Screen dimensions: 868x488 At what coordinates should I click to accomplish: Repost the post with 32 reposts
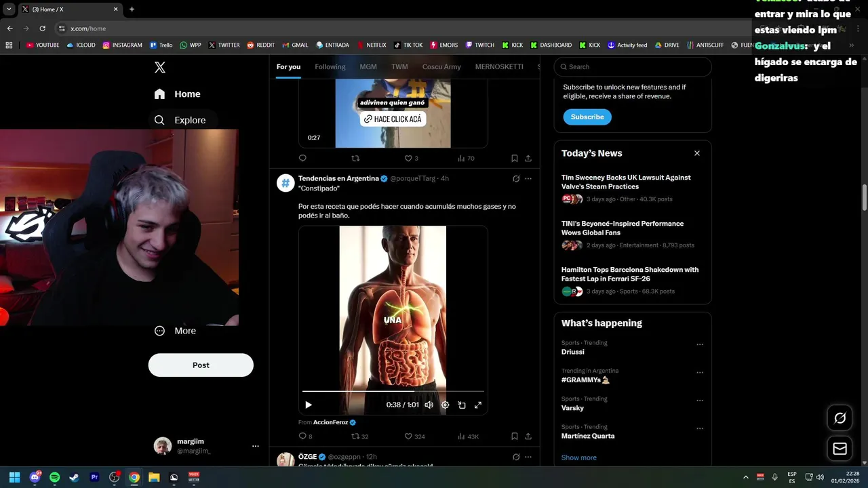coord(359,436)
